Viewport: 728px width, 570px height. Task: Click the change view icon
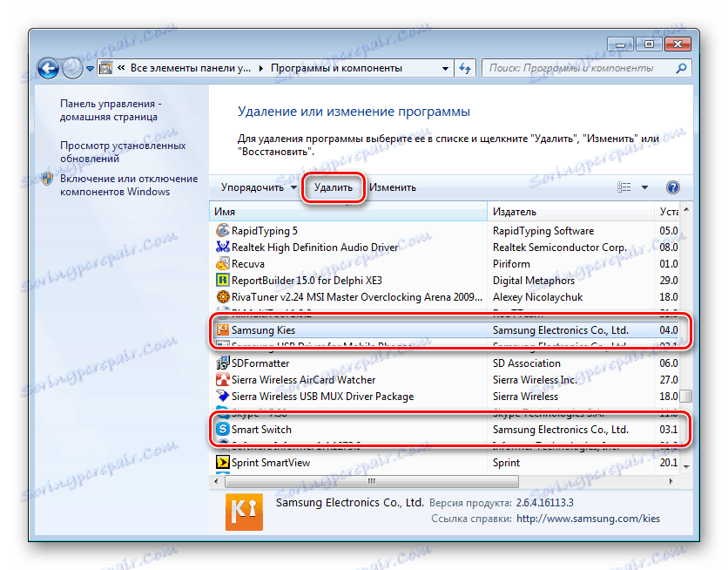tap(624, 187)
